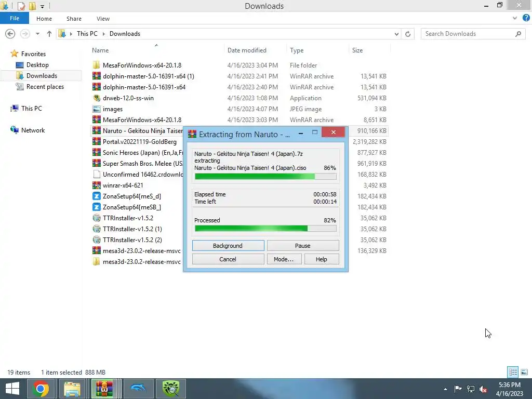Select Favorites in the navigation pane
Screen dimensions: 532x399
pos(33,54)
